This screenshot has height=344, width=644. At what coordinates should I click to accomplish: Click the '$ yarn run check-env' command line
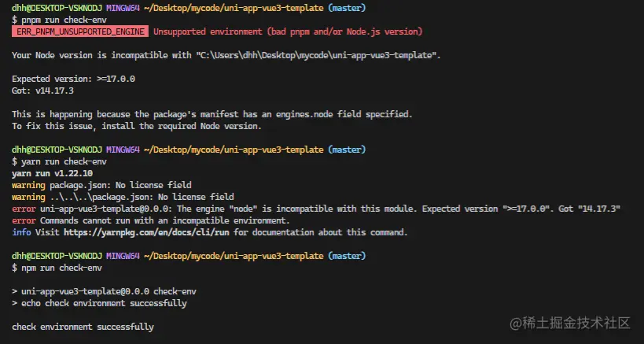(x=60, y=162)
